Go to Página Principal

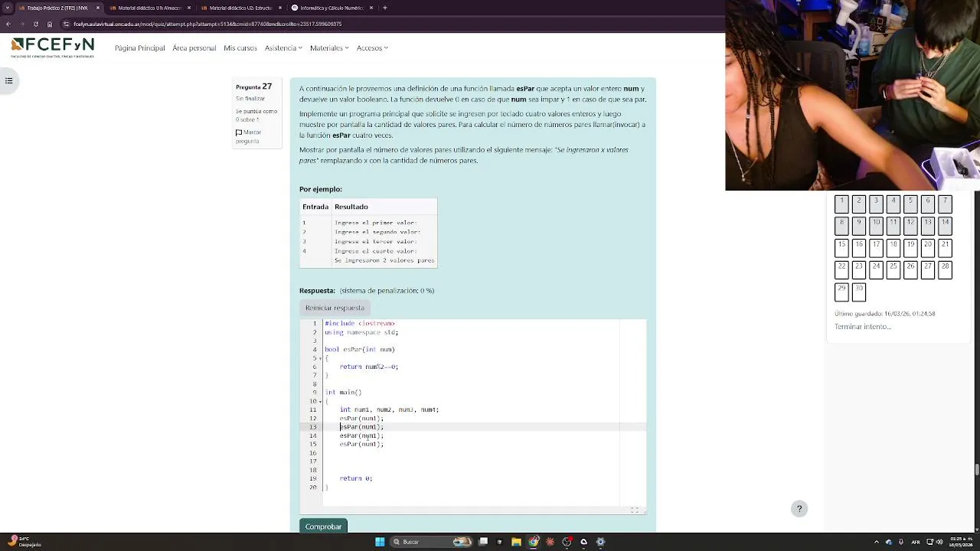point(139,47)
